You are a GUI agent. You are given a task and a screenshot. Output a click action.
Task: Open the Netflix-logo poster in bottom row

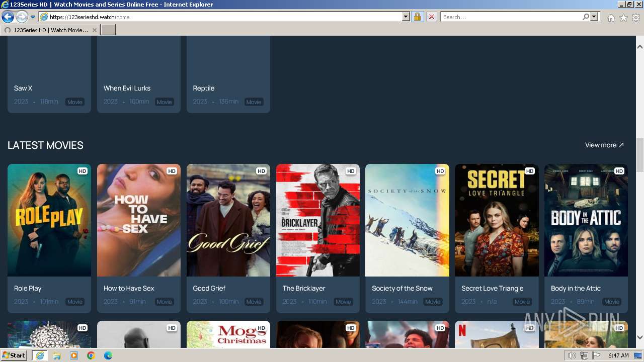(497, 334)
